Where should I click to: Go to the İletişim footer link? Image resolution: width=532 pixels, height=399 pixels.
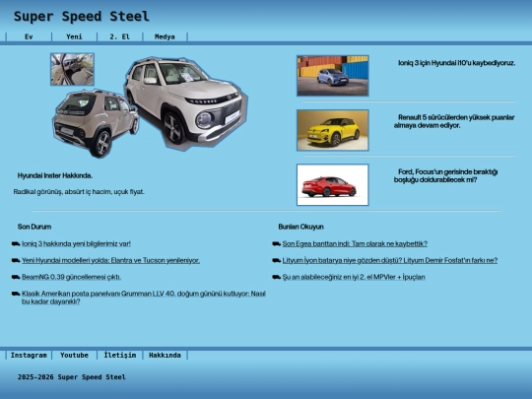[x=120, y=356]
